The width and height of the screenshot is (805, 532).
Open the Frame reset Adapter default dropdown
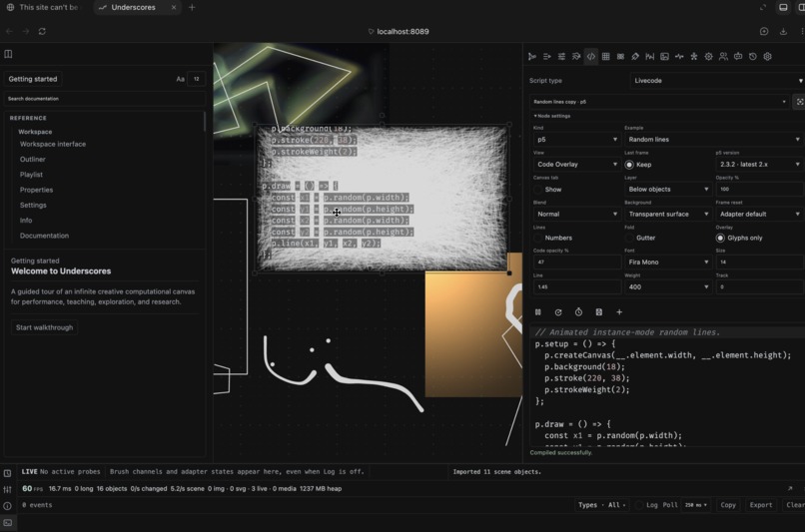click(759, 214)
